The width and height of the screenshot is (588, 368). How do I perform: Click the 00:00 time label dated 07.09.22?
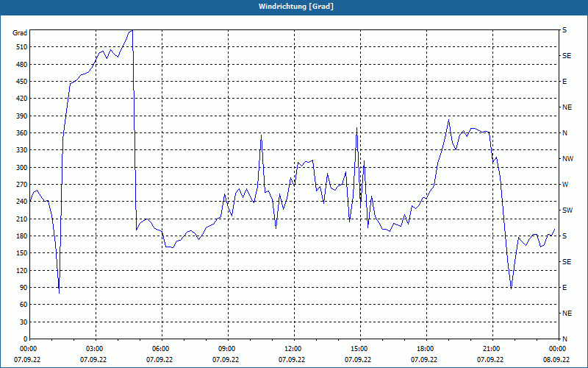pos(27,348)
